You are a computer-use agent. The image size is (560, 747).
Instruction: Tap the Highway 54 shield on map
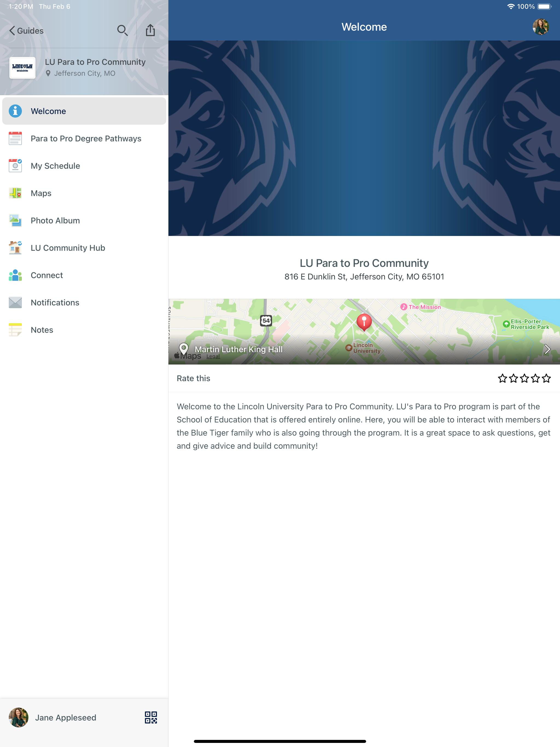(x=266, y=320)
